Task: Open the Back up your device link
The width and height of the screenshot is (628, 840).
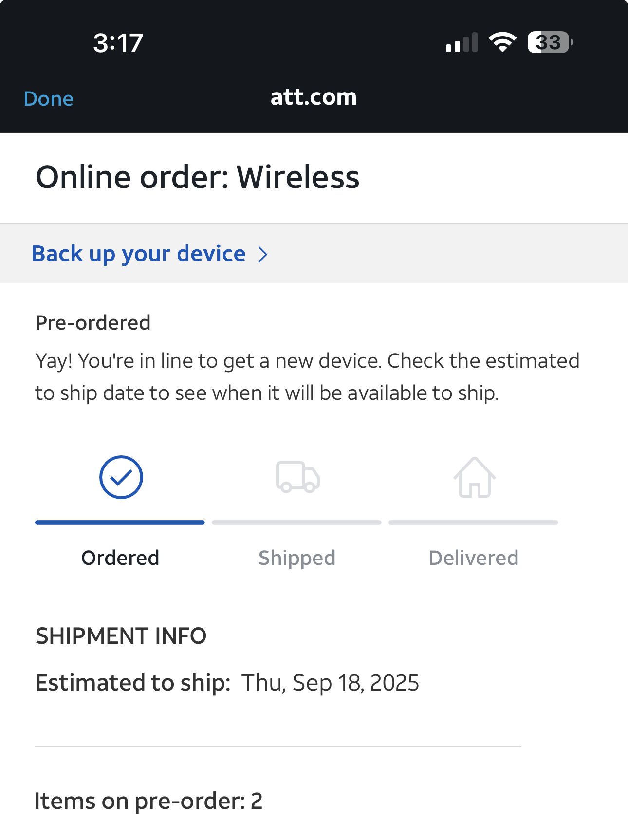Action: tap(139, 254)
